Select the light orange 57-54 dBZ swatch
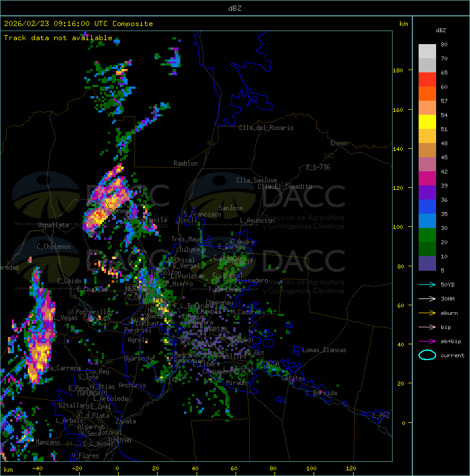 click(x=427, y=108)
